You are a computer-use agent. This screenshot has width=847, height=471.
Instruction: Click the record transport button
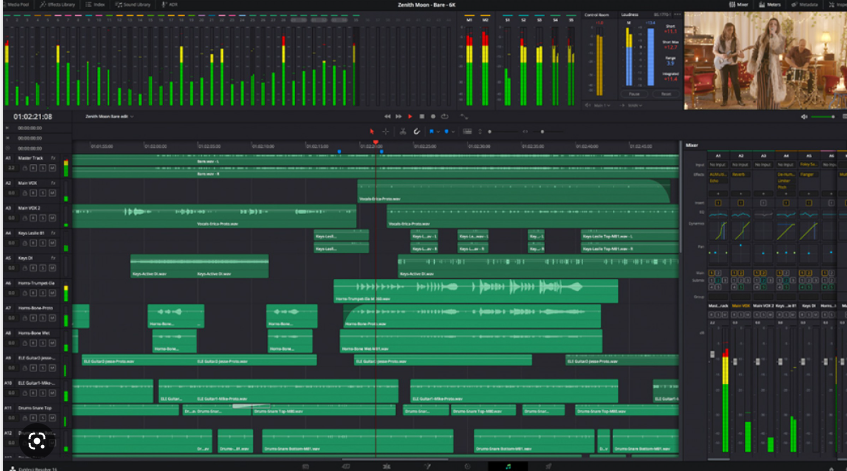coord(433,117)
